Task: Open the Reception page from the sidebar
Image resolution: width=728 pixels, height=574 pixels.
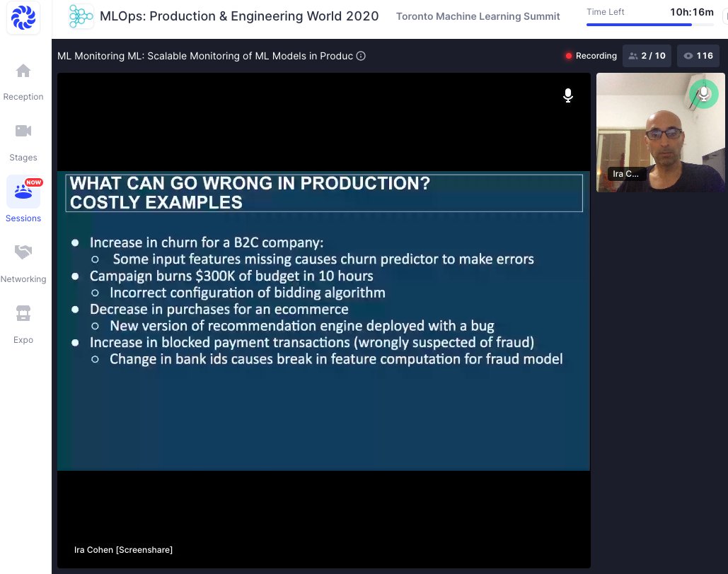Action: (x=23, y=82)
